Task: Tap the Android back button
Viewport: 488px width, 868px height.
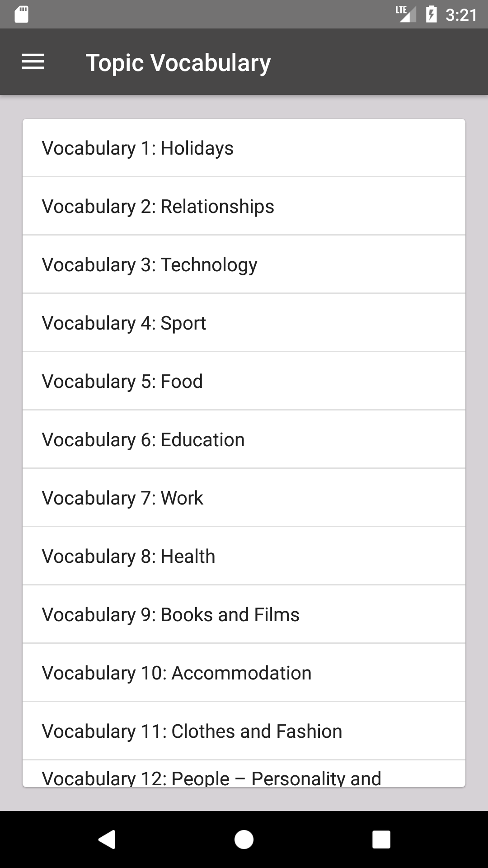Action: [107, 840]
